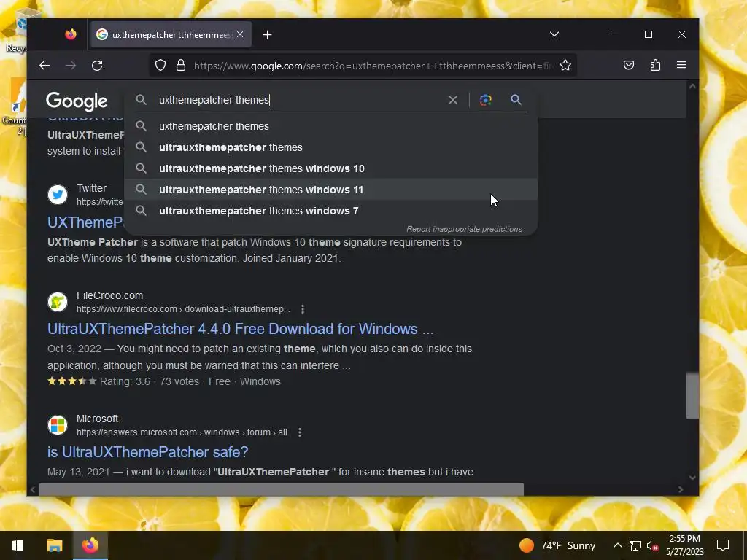Clear the Google search box
747x560 pixels.
click(x=452, y=100)
